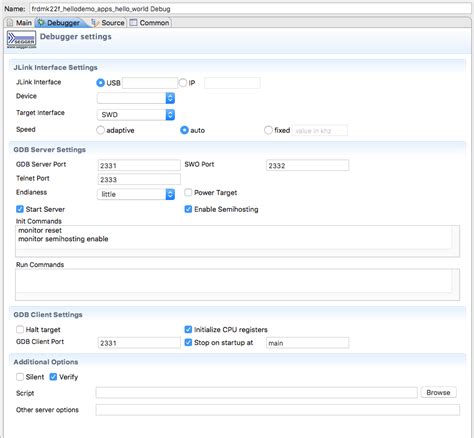Enable the Power Target checkbox
The width and height of the screenshot is (474, 438).
pyautogui.click(x=188, y=192)
